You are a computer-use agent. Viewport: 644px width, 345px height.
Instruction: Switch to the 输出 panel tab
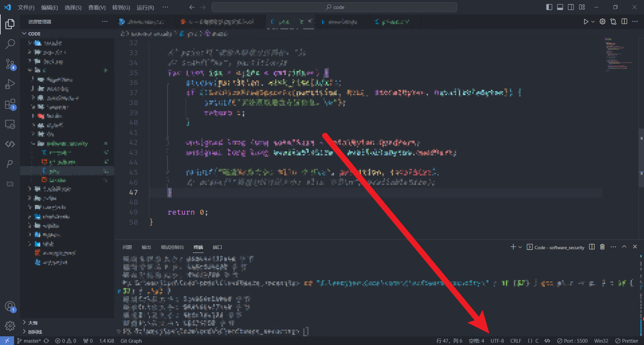point(146,247)
